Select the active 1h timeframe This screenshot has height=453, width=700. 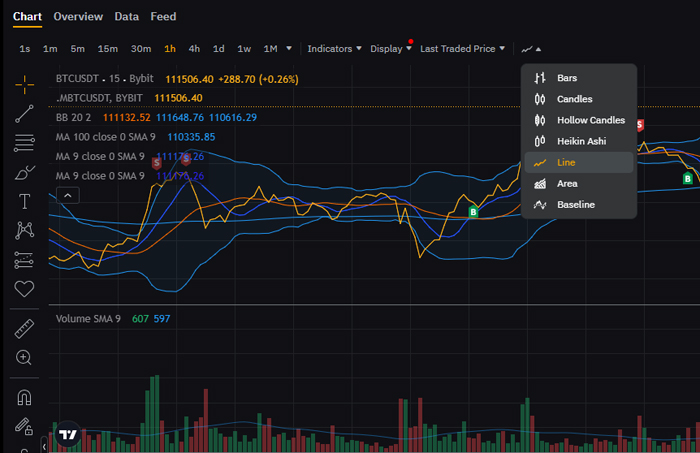coord(170,49)
